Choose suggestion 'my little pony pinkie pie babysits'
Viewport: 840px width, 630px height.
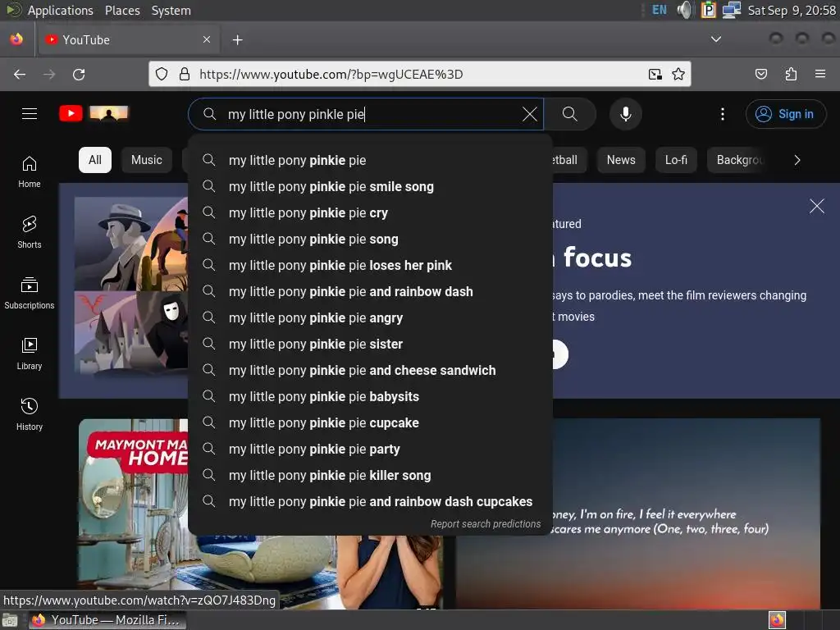(x=370, y=396)
